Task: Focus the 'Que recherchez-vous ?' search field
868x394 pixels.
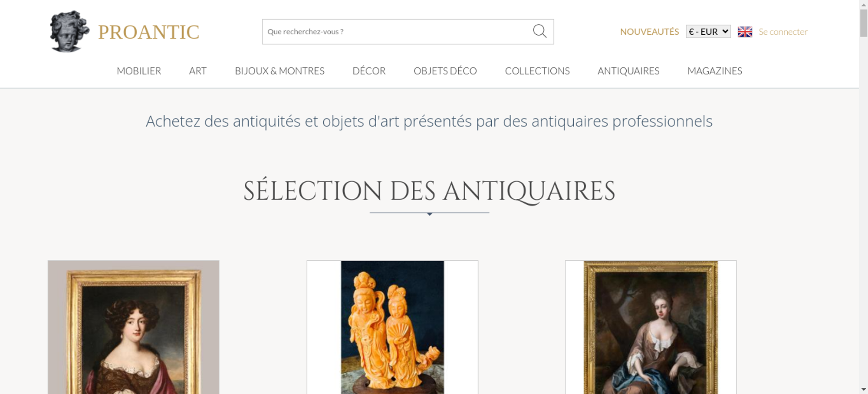Action: (397, 32)
